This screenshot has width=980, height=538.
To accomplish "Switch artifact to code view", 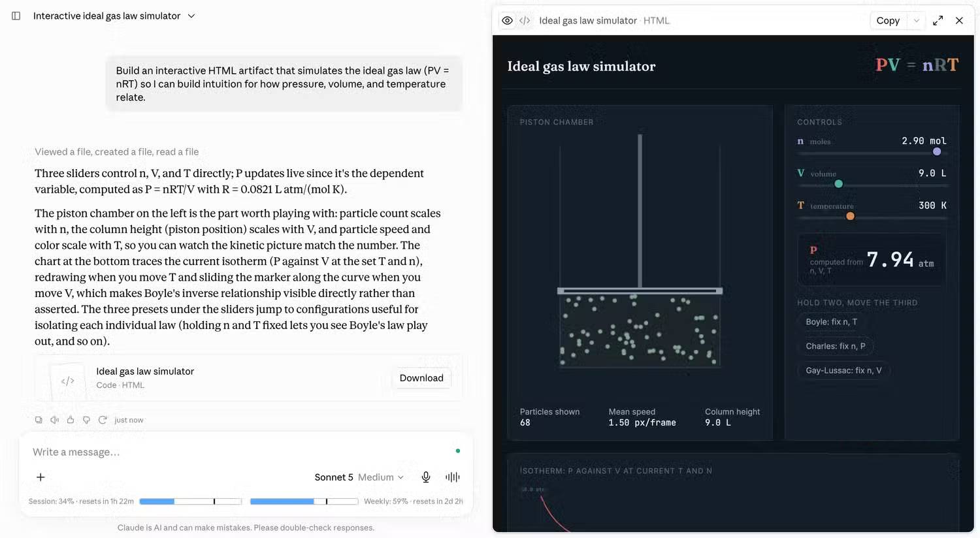I will tap(525, 20).
